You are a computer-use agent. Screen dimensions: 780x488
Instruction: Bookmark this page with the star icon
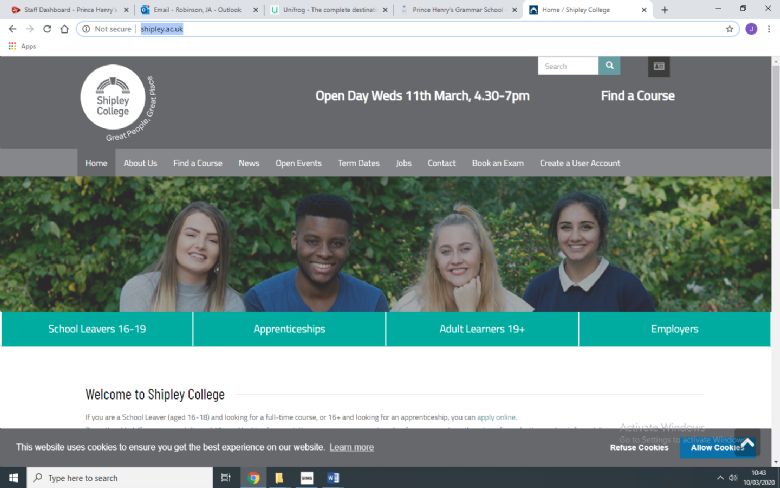click(729, 29)
